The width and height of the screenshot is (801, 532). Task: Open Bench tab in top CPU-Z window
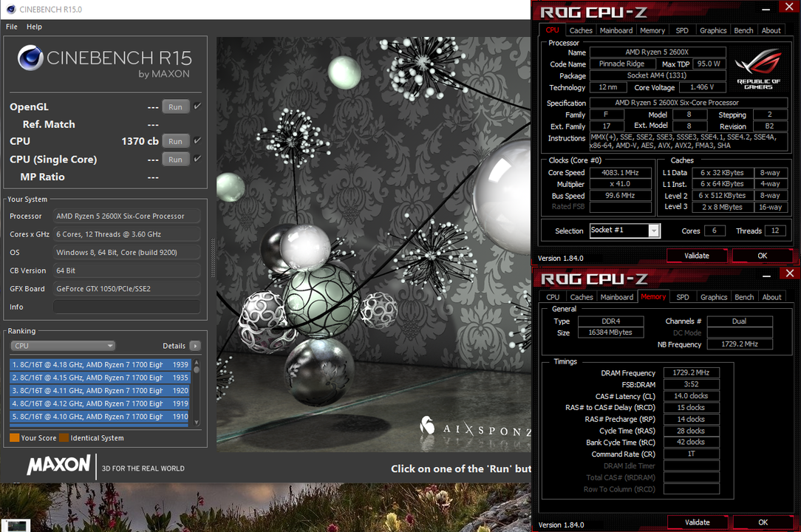click(743, 30)
